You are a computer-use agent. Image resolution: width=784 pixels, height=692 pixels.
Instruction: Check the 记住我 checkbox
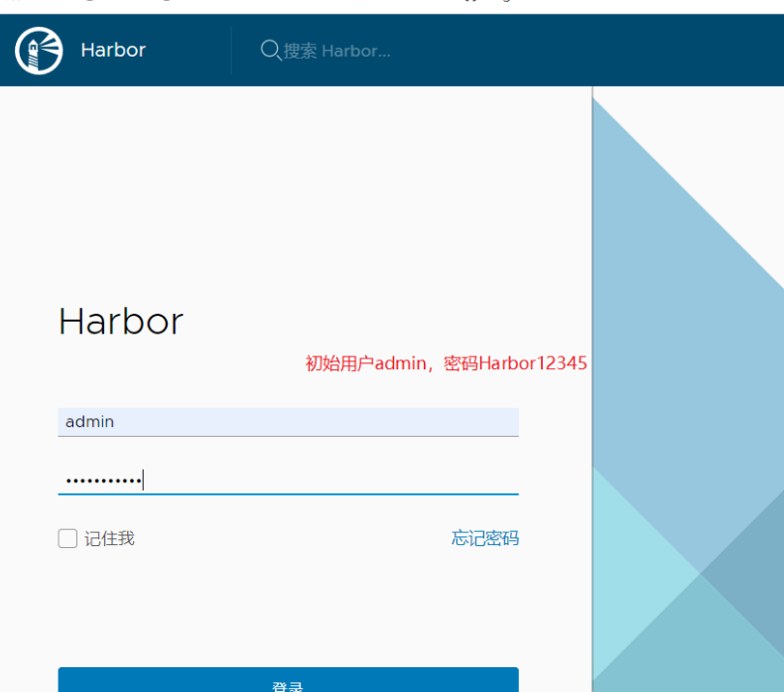coord(67,538)
